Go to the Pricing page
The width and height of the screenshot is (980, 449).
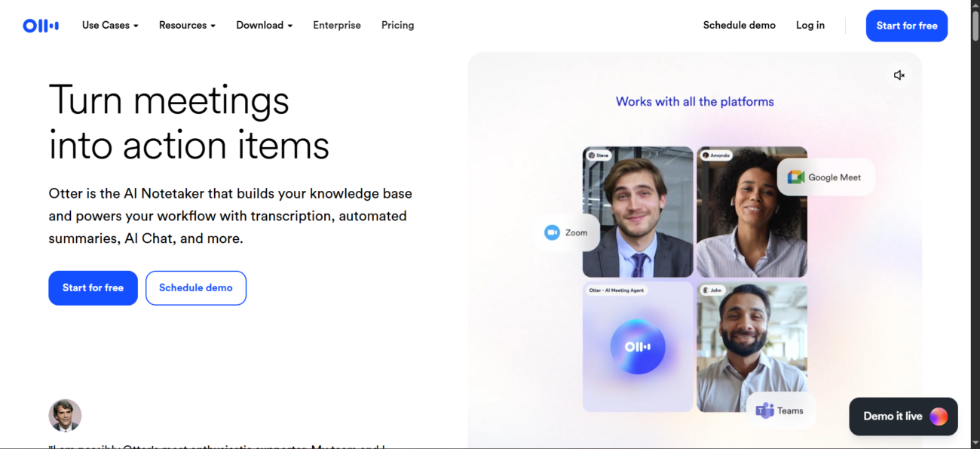pyautogui.click(x=397, y=25)
